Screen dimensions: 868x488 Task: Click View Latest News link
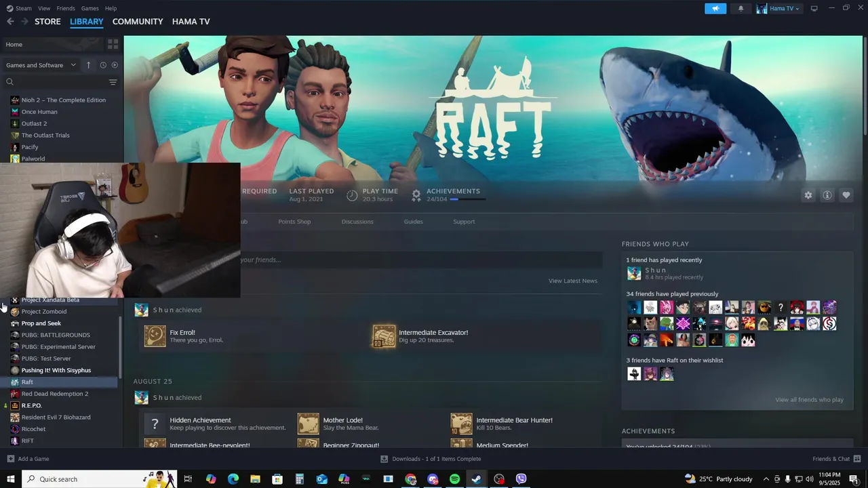coord(573,281)
